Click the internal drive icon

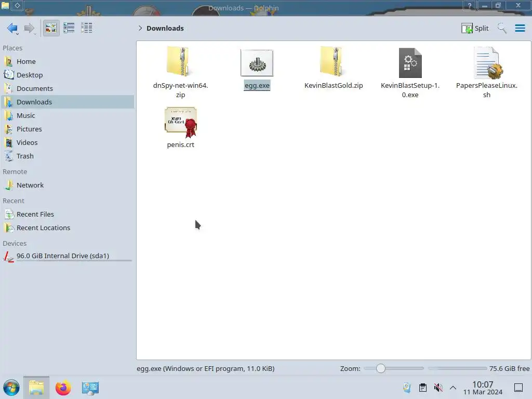(x=9, y=257)
